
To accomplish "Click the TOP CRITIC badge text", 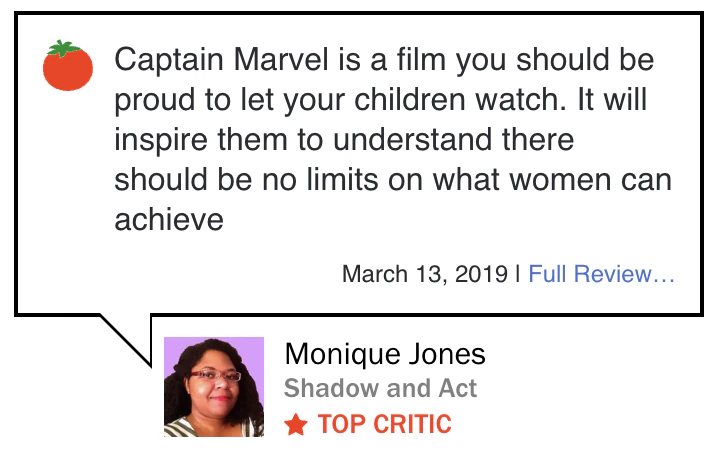I will (385, 425).
